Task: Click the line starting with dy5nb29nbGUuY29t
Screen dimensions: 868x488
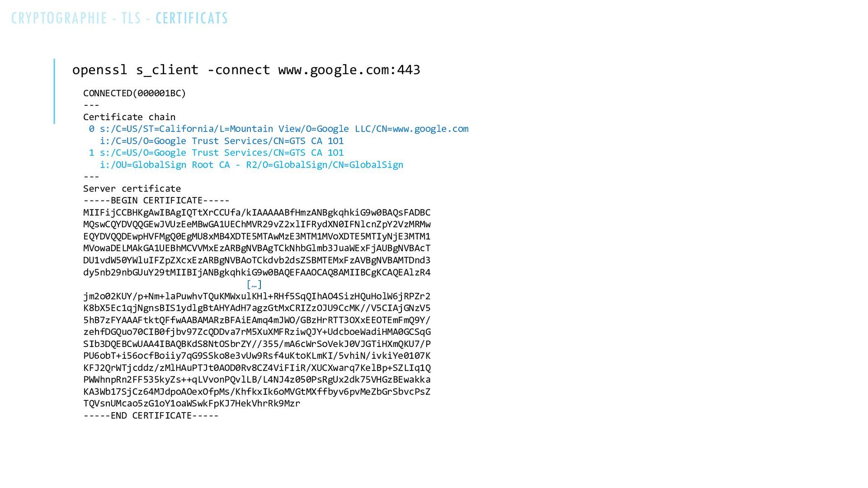Action: pyautogui.click(x=257, y=272)
